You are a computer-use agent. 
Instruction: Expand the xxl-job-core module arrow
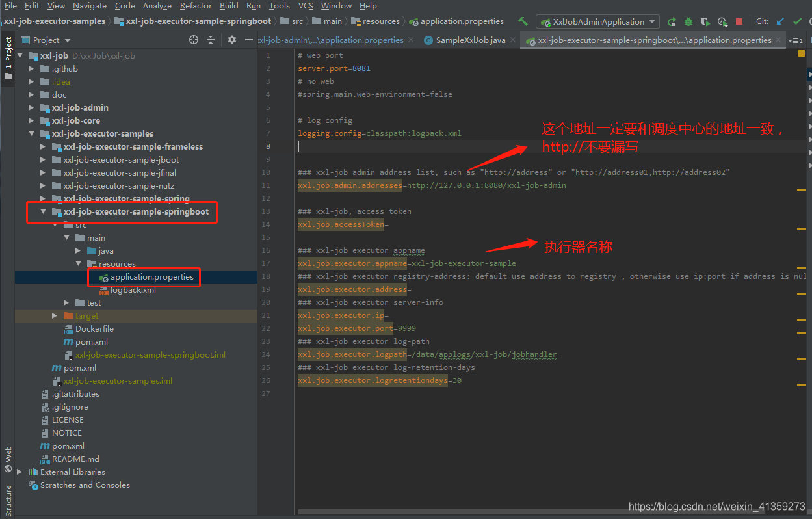tap(31, 120)
